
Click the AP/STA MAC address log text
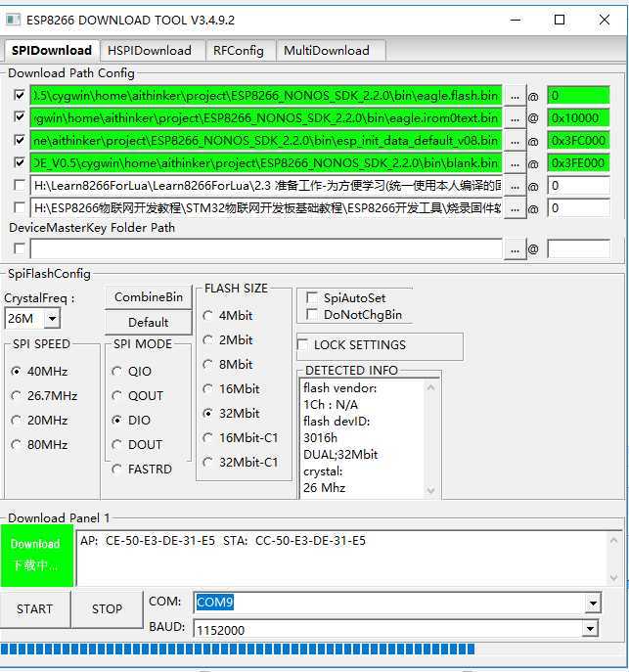(223, 541)
